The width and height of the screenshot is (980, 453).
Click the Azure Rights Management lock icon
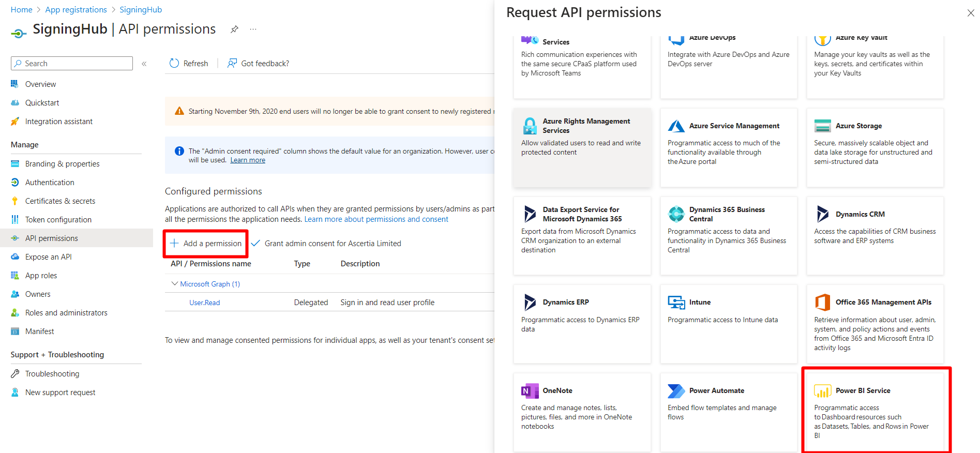coord(530,126)
